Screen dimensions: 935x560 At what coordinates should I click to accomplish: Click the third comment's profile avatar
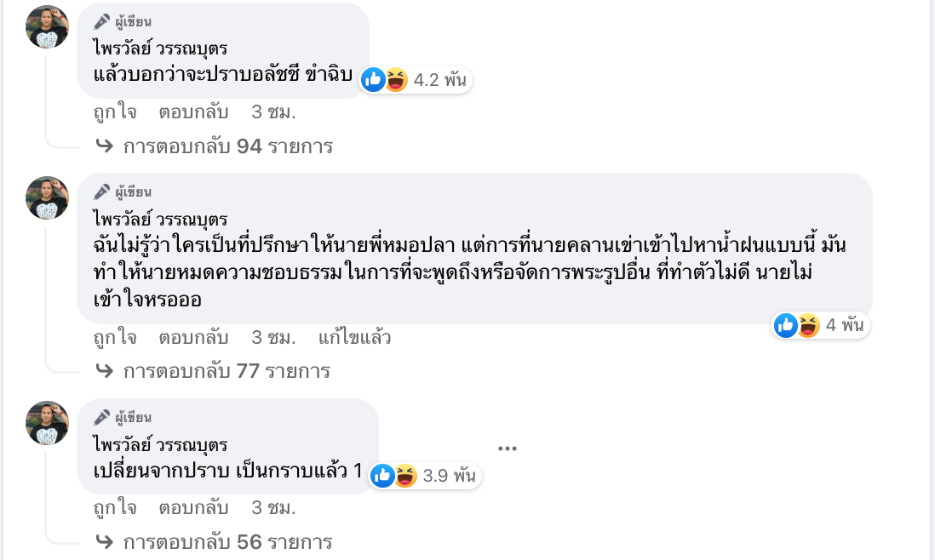(48, 423)
